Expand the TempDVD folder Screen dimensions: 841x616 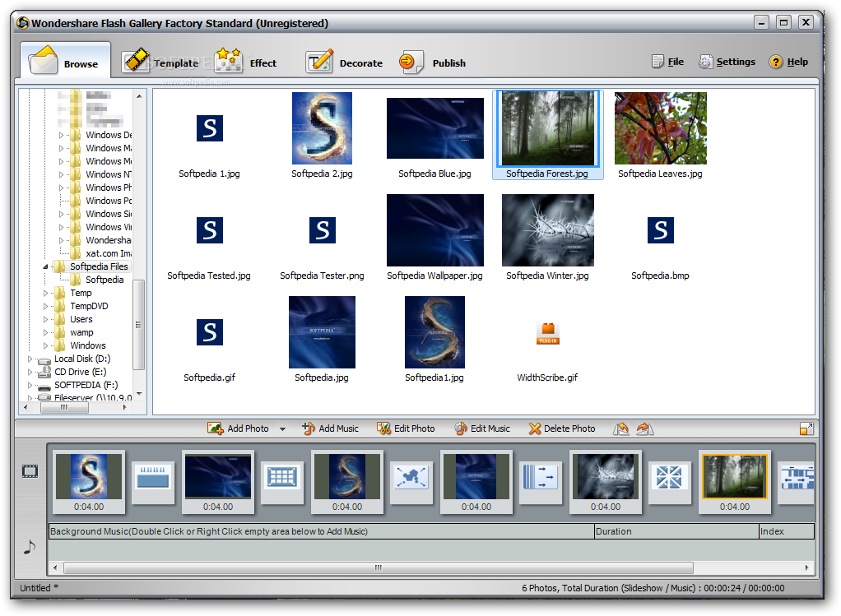point(45,306)
